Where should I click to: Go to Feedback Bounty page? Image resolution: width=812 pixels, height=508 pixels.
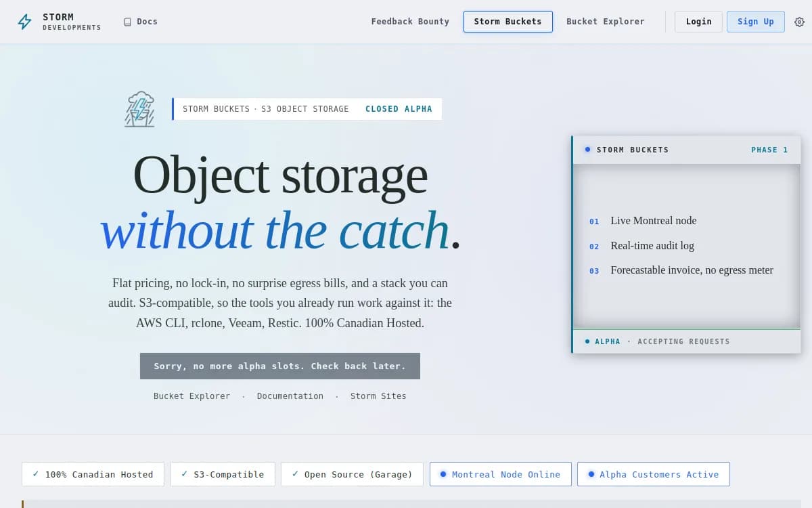(410, 22)
